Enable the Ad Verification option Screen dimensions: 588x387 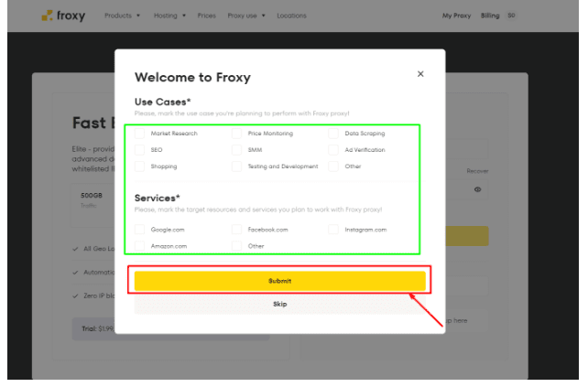pos(333,150)
